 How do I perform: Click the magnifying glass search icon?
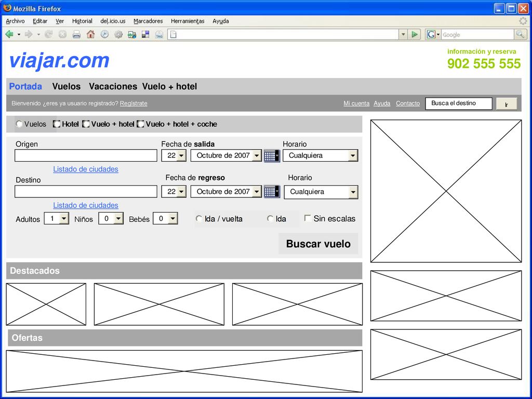520,34
